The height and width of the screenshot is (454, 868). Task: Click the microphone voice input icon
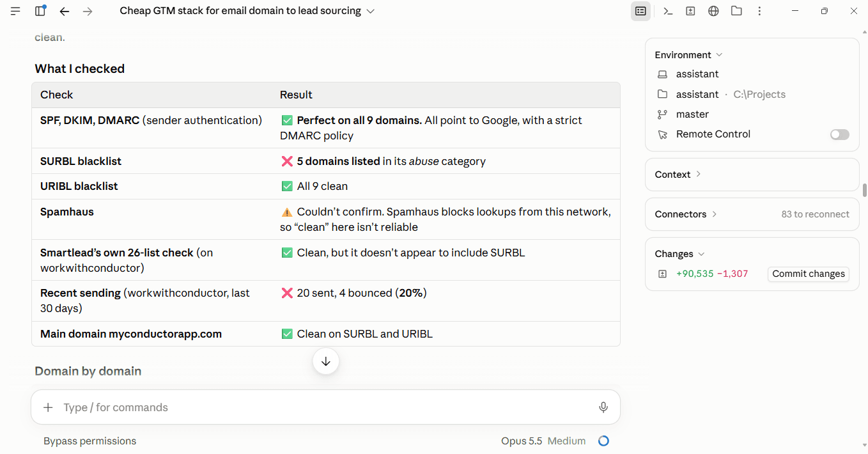tap(603, 407)
